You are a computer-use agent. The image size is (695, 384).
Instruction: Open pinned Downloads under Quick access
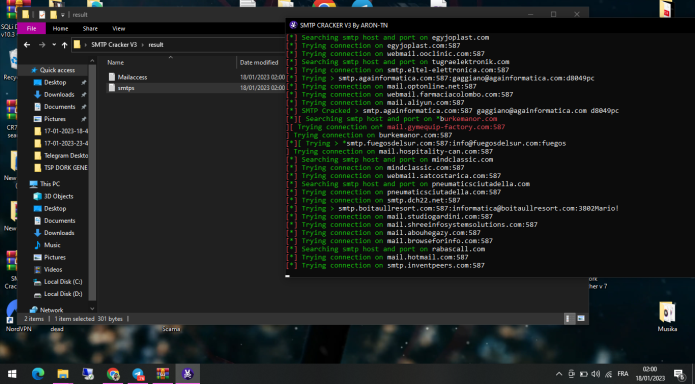[x=59, y=94]
